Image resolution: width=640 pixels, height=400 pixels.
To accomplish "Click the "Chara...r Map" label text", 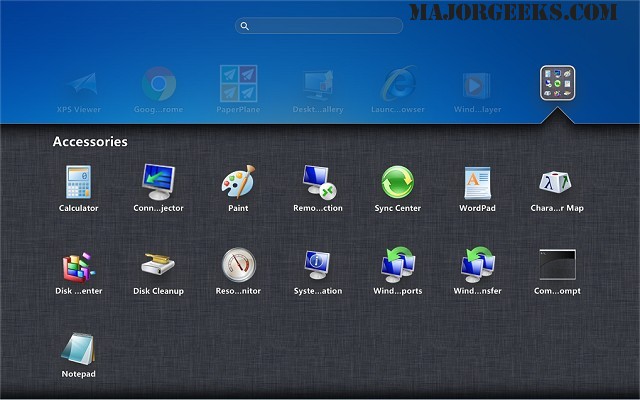I will click(x=557, y=208).
